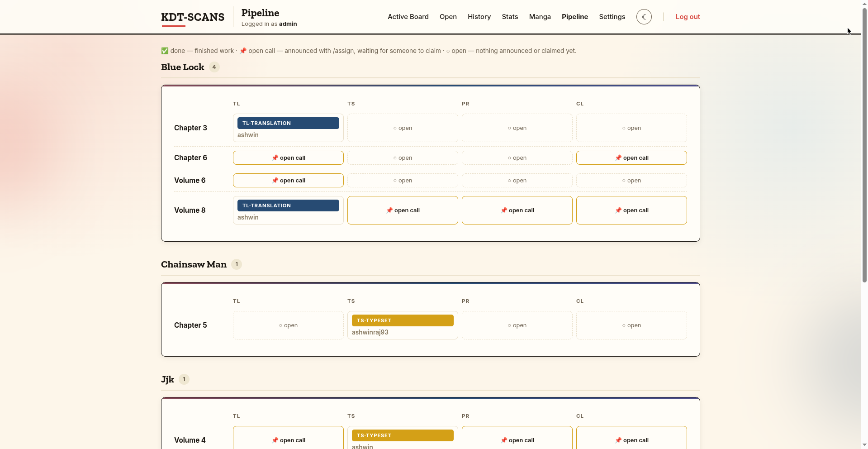Click Chainsaw Man Chapter 5 PR open slot
The height and width of the screenshot is (449, 868).
click(517, 325)
